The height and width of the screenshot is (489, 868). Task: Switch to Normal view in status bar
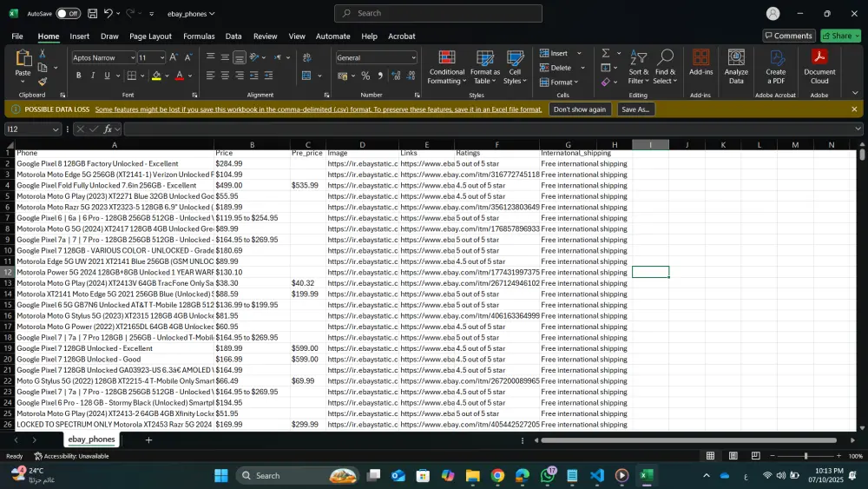710,456
